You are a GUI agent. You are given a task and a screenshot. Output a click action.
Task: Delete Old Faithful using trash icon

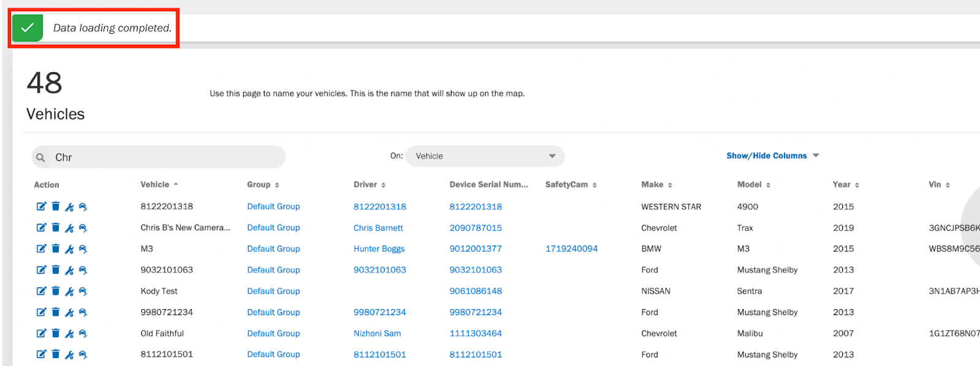pyautogui.click(x=56, y=334)
